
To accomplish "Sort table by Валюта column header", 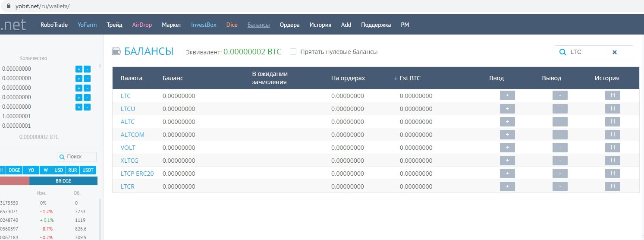I will 132,78.
